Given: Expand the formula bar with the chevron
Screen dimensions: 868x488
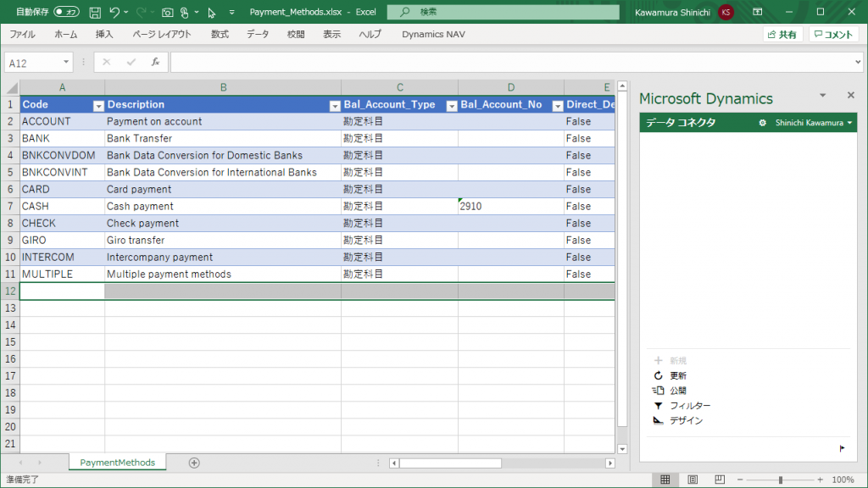Looking at the screenshot, I should click(x=858, y=62).
